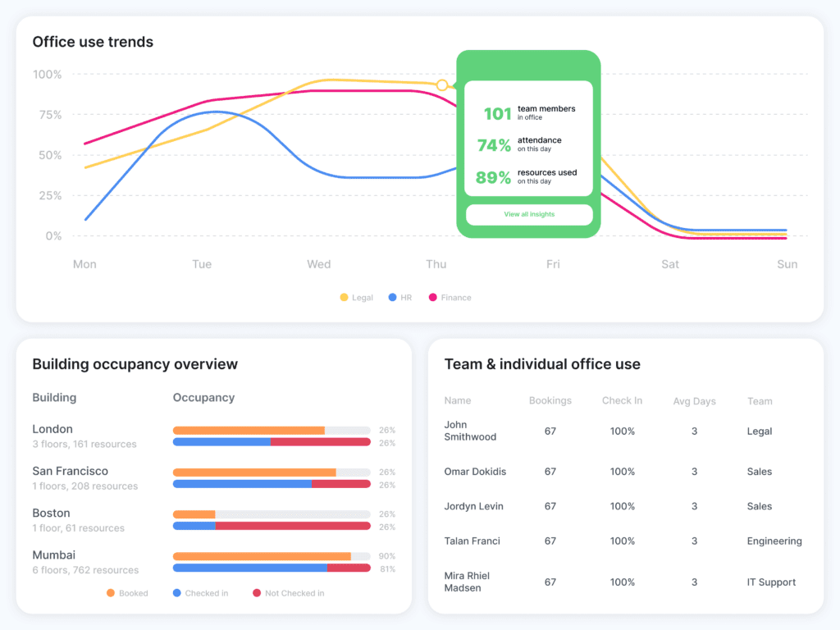
Task: Toggle the Legal series legend dot
Action: (344, 298)
